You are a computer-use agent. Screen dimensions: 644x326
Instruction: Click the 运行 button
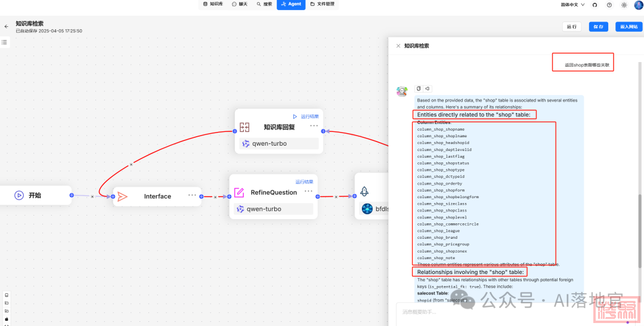point(572,27)
